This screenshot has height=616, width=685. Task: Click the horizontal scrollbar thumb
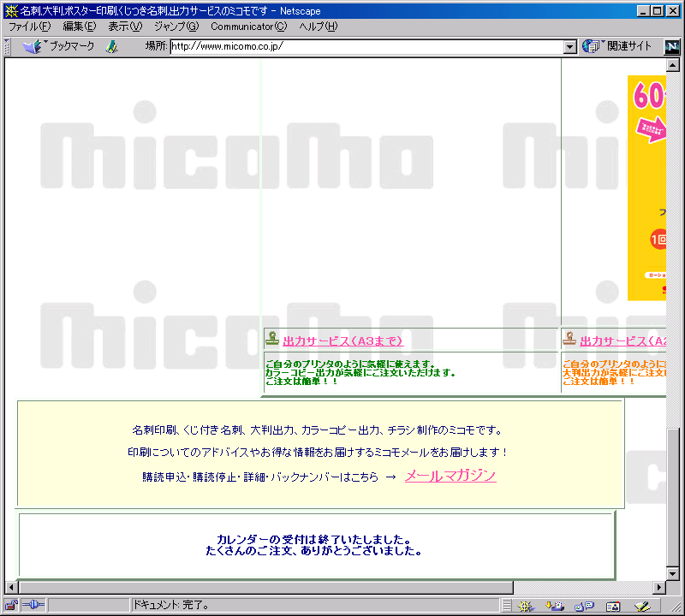coord(266,588)
